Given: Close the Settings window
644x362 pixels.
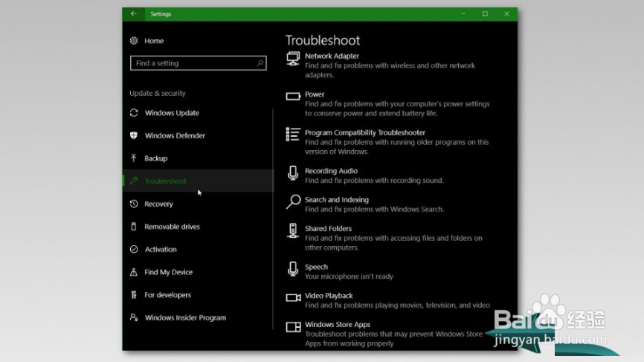Looking at the screenshot, I should [x=507, y=13].
